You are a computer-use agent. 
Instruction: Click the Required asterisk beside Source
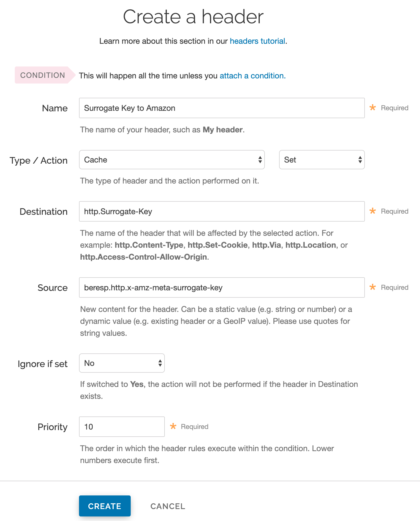[372, 287]
